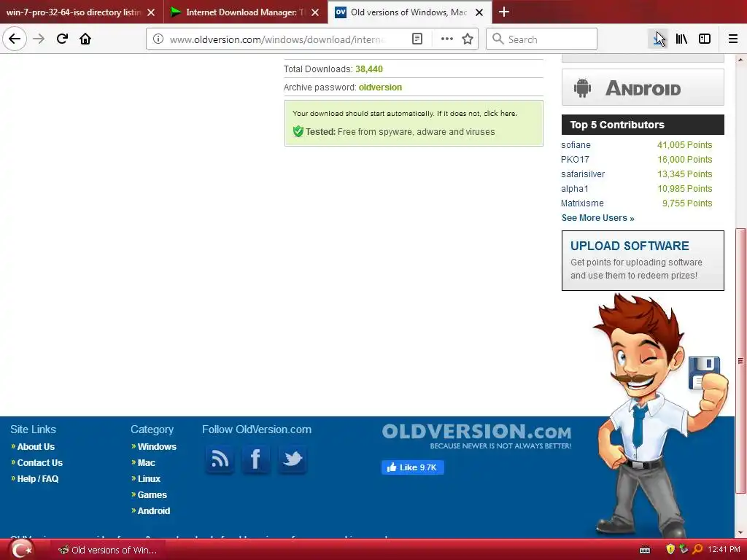Open the Firefox home page

click(x=85, y=39)
